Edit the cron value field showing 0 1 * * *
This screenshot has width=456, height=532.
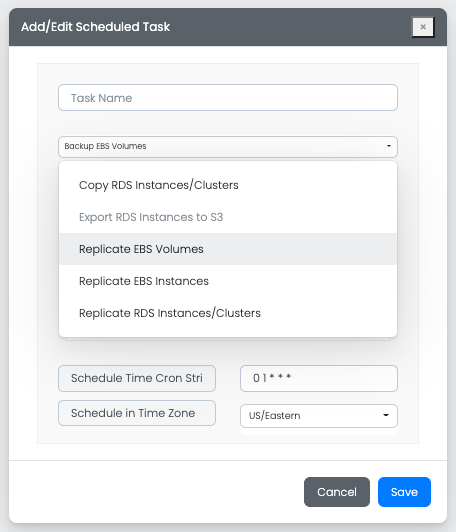[x=319, y=378]
